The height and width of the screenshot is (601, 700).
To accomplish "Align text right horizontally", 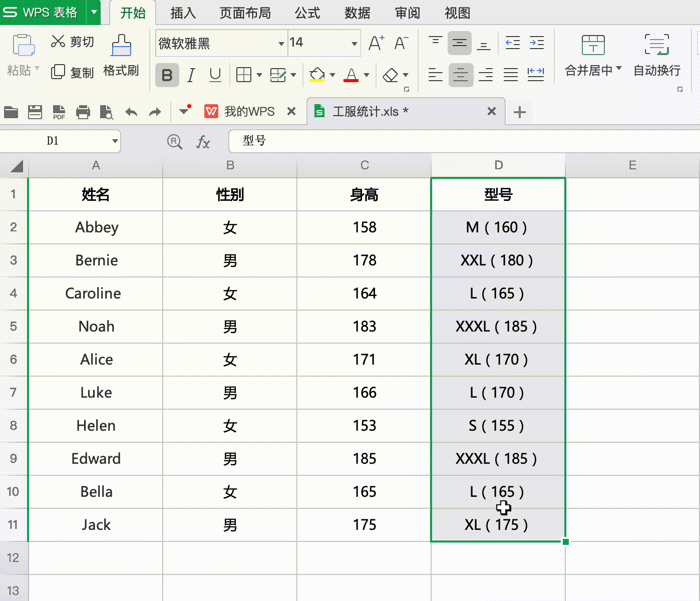I will [486, 75].
